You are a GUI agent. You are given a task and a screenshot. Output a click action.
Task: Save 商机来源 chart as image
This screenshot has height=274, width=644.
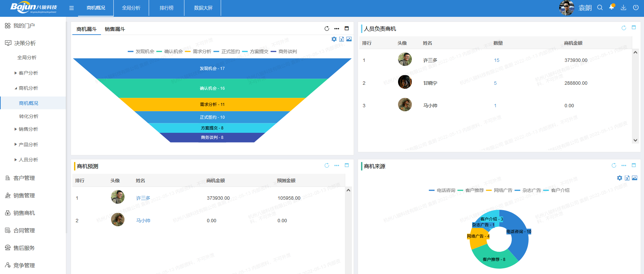point(635,178)
